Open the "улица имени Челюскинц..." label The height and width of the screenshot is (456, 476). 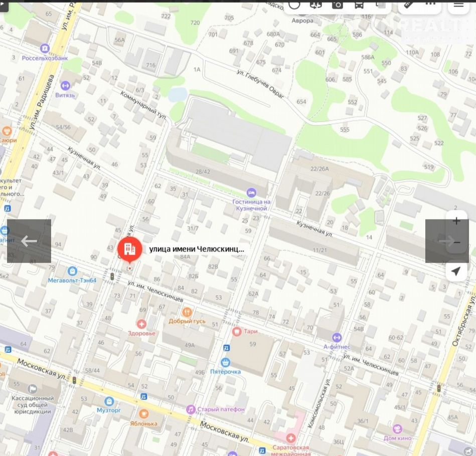[197, 249]
